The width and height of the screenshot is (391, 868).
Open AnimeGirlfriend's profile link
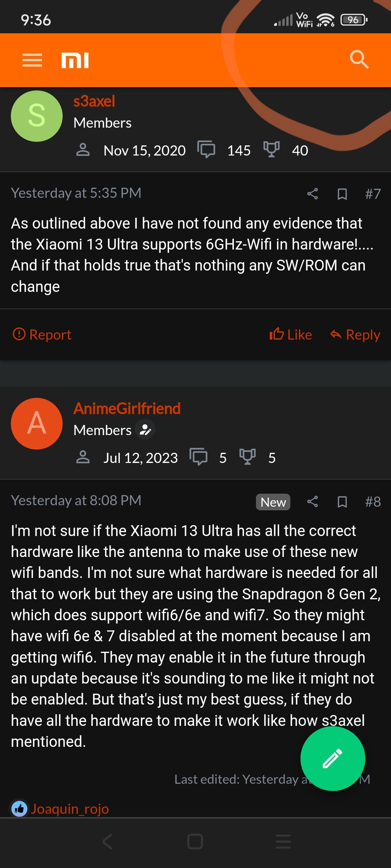[x=127, y=409]
